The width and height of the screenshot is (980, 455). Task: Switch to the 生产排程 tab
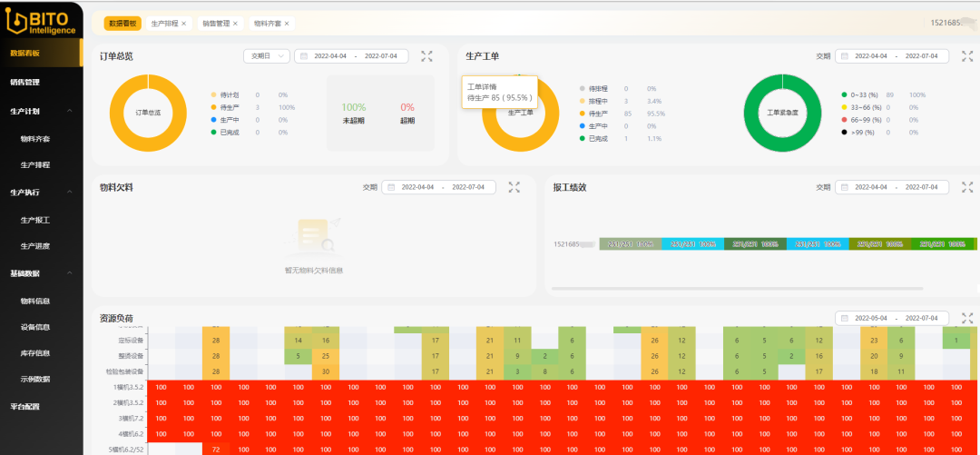coord(164,24)
